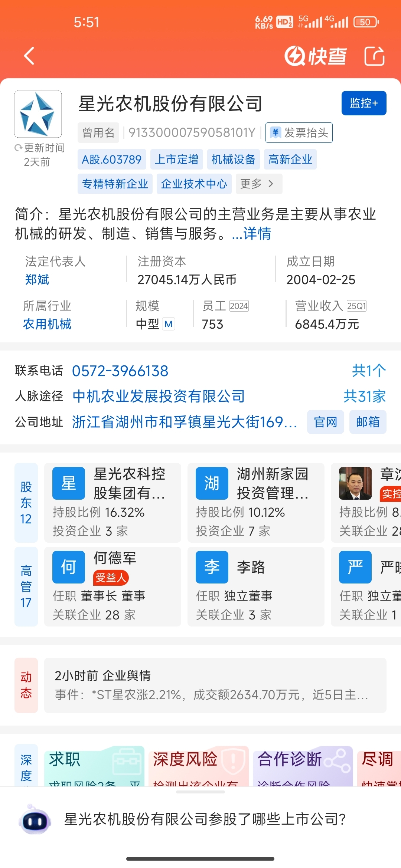
Task: Expand 更多 tags
Action: coord(259,184)
